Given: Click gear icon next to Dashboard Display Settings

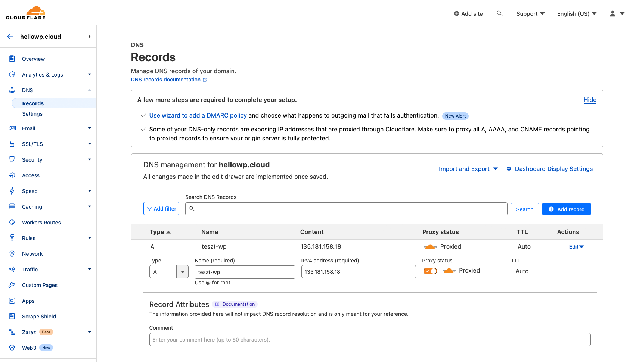Looking at the screenshot, I should [509, 169].
